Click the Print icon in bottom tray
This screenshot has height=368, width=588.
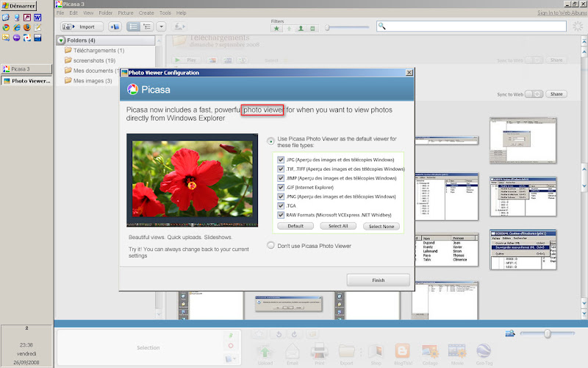tap(320, 355)
